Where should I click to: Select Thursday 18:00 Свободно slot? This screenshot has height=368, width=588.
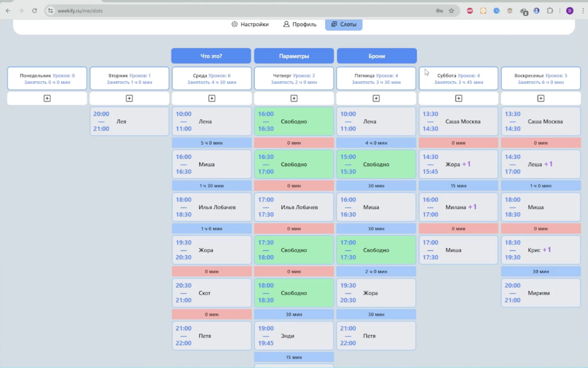[x=294, y=293]
